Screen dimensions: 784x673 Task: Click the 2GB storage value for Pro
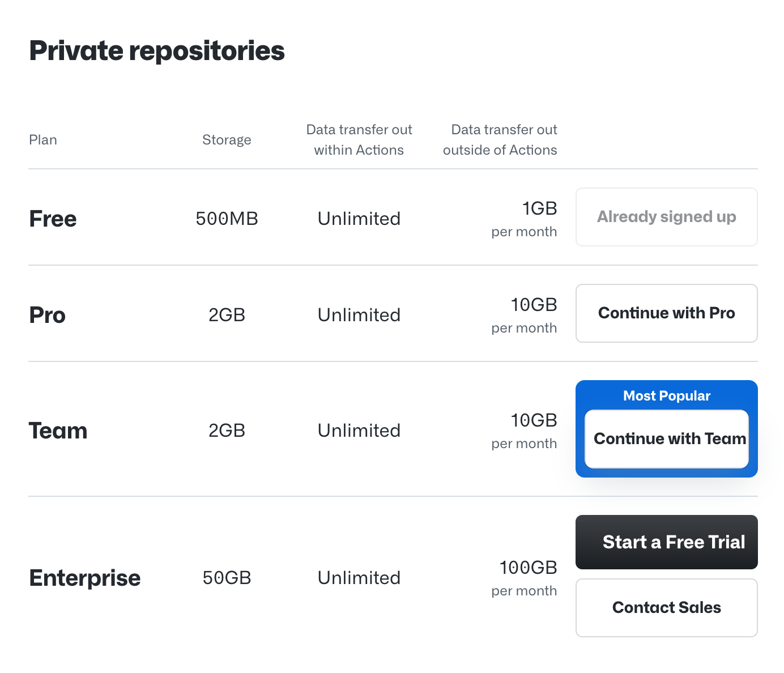[227, 315]
